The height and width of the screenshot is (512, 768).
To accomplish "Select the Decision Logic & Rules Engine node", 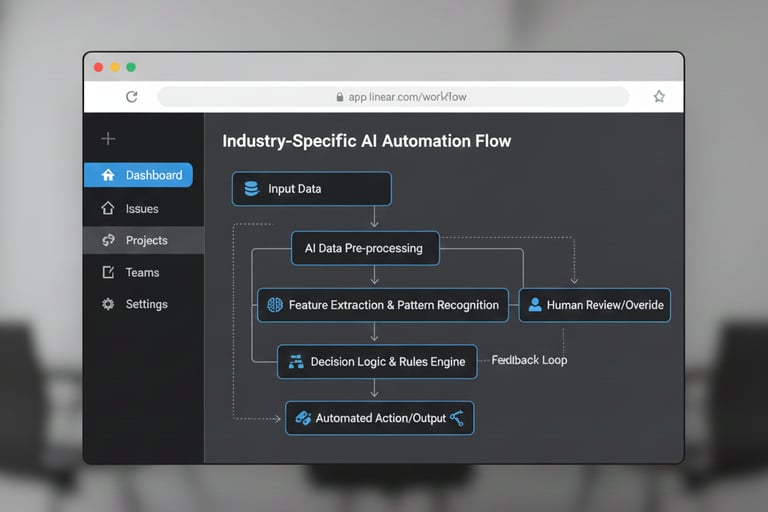I will coord(377,362).
